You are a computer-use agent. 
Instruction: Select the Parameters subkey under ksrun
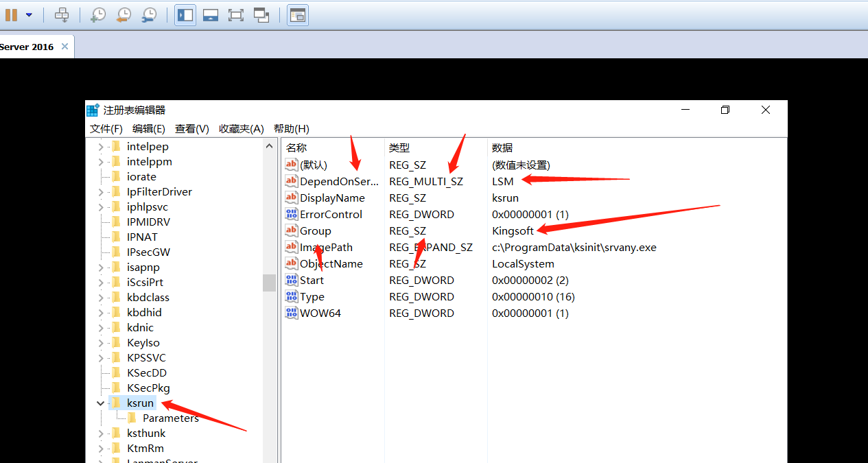tap(171, 418)
